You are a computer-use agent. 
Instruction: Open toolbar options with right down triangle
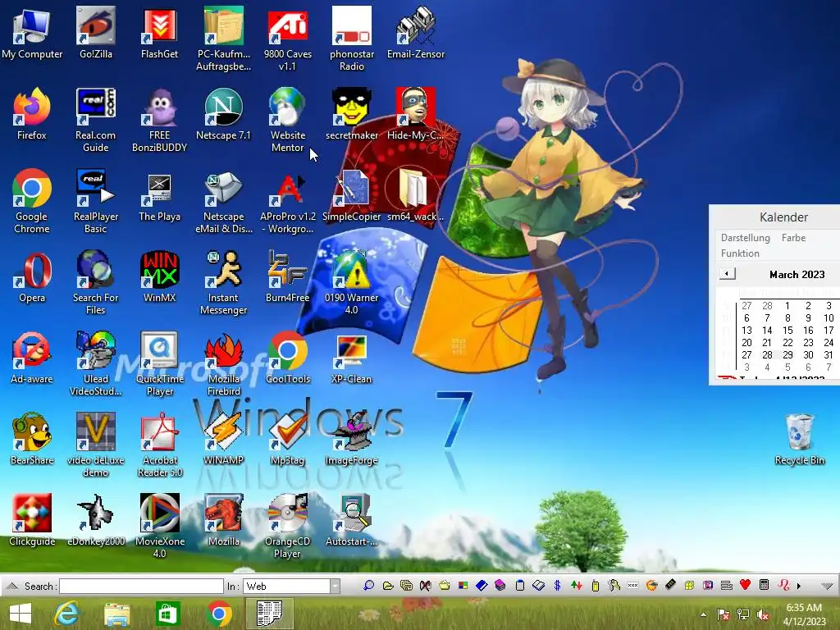point(827,586)
